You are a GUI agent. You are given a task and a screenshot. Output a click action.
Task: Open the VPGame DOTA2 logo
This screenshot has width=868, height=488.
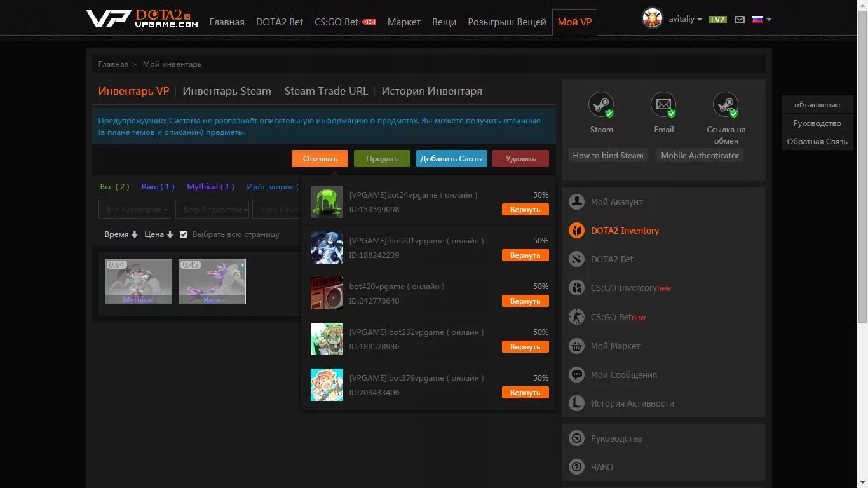[x=142, y=18]
